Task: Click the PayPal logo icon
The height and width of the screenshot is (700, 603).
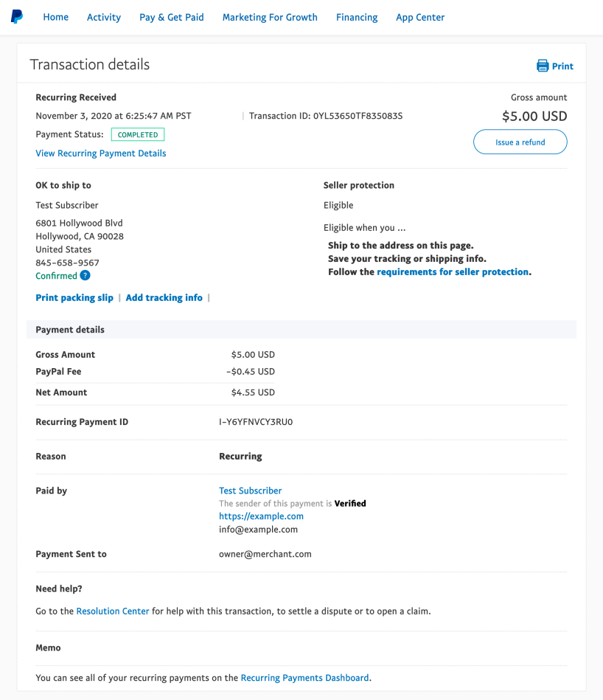Action: point(17,17)
